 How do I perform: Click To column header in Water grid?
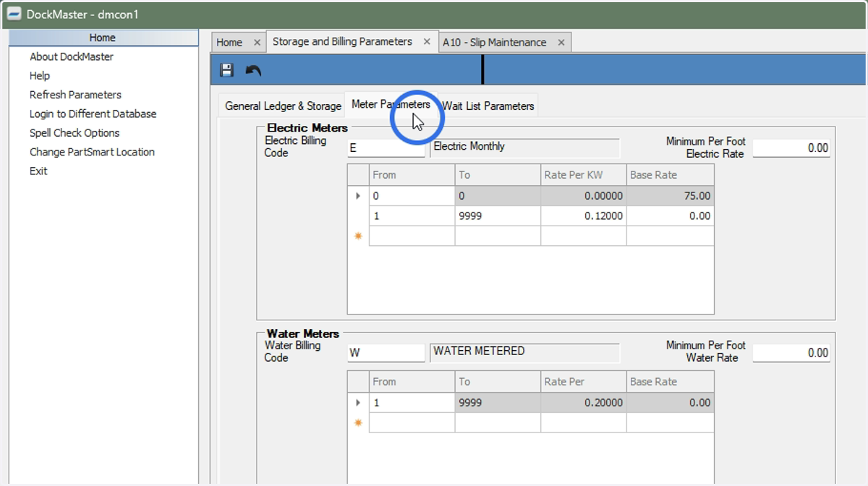(x=498, y=382)
